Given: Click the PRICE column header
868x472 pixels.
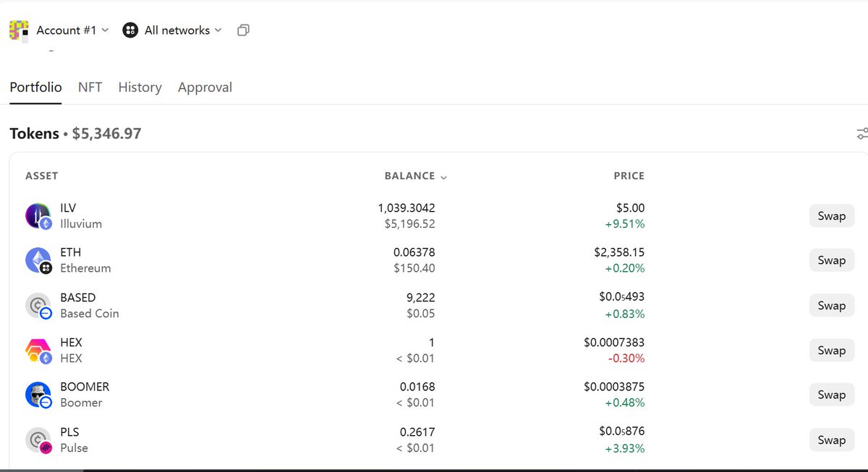Looking at the screenshot, I should [629, 176].
